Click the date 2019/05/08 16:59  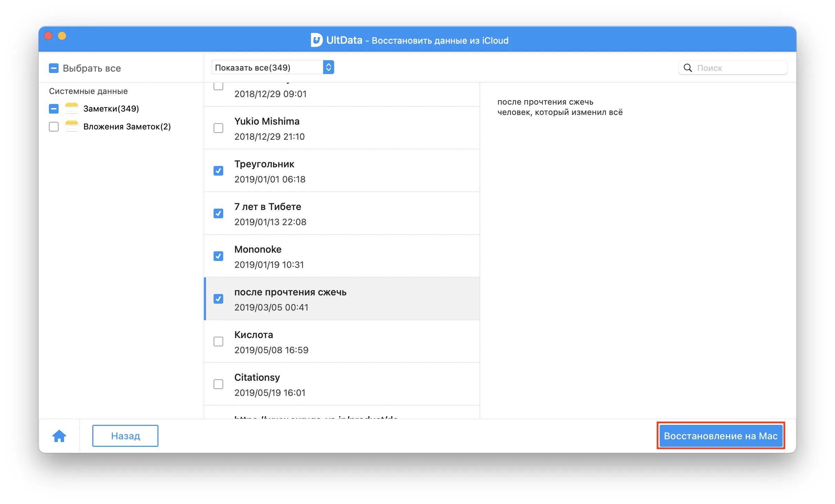click(271, 350)
